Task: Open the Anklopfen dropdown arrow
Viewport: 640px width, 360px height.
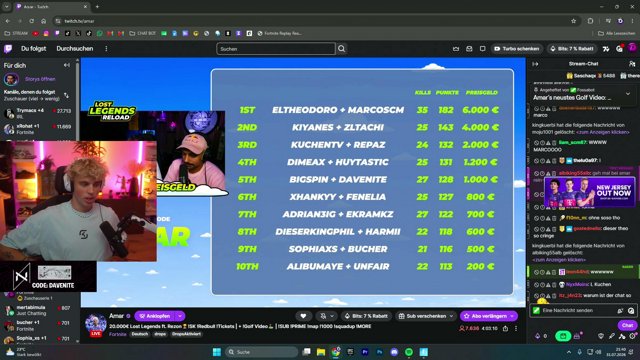Action: click(180, 316)
